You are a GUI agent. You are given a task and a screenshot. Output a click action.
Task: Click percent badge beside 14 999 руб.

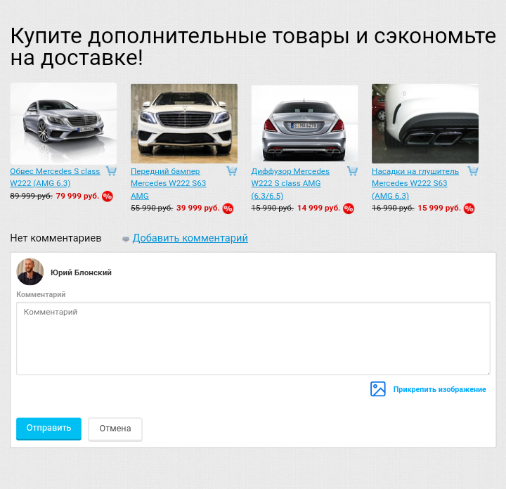[349, 209]
